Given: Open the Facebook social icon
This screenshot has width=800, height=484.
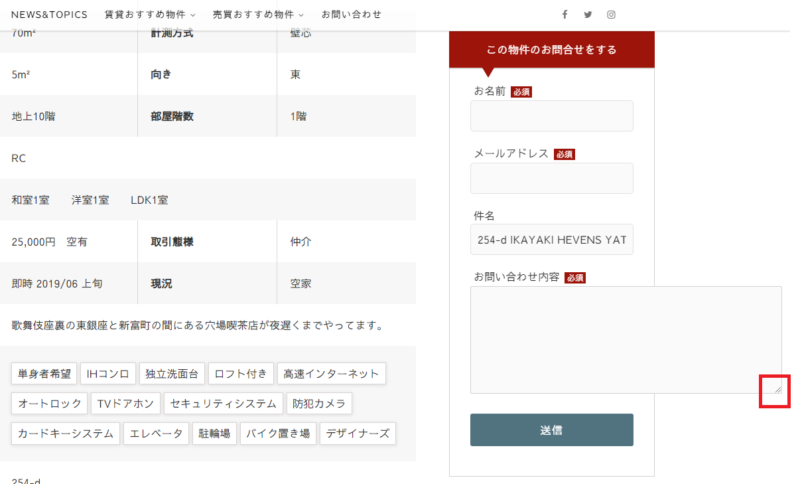Looking at the screenshot, I should point(565,15).
